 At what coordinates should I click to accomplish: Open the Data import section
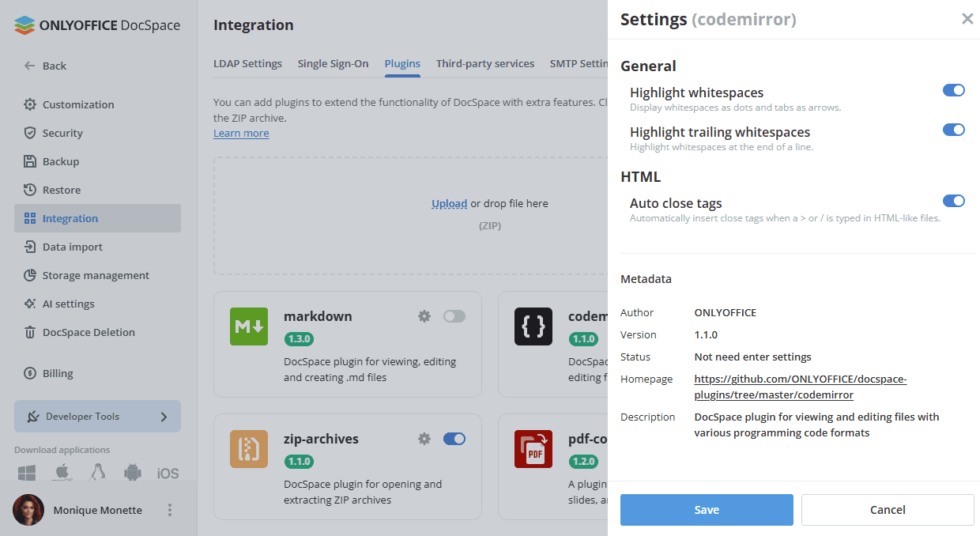(x=97, y=247)
